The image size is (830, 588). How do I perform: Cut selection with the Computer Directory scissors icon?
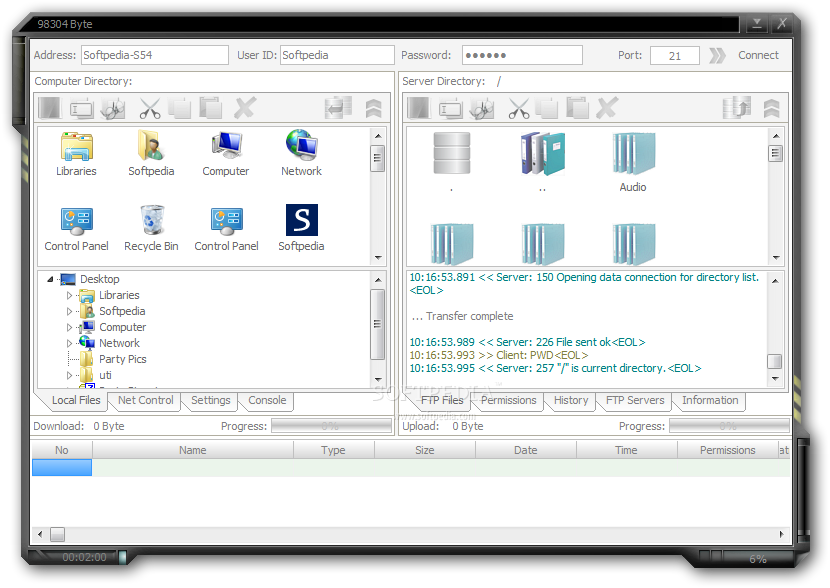click(150, 108)
